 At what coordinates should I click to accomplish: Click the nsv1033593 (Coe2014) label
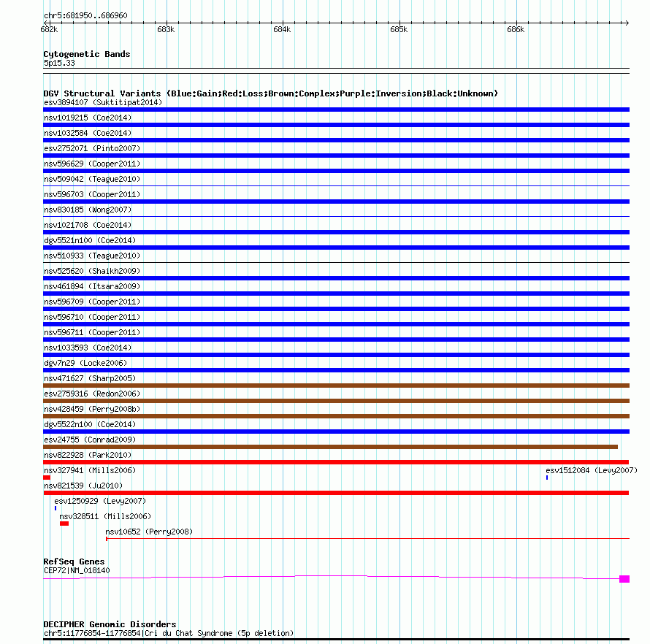pos(88,348)
